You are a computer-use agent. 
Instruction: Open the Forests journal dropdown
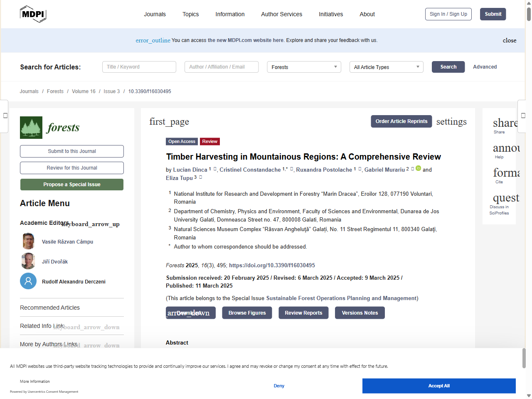[304, 67]
